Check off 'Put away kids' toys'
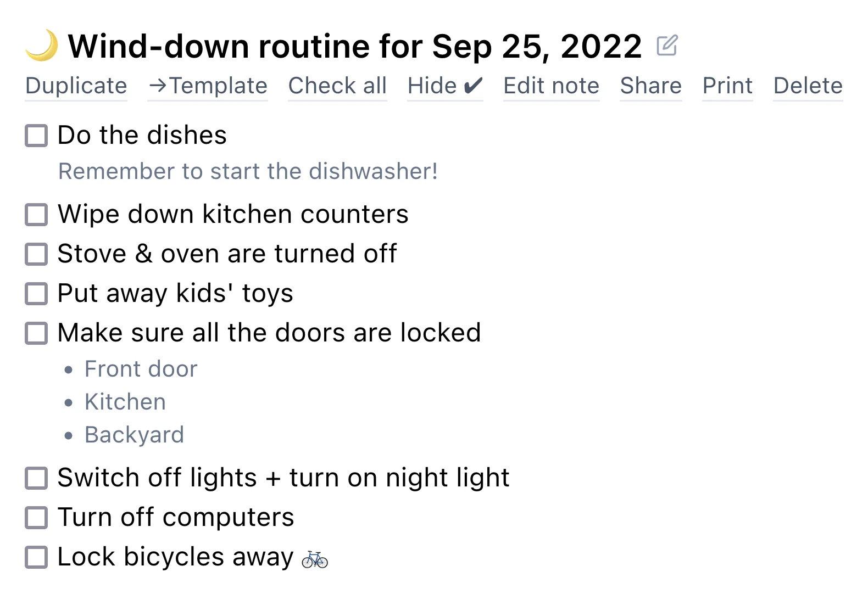Screen dimensions: 868x594 36,294
